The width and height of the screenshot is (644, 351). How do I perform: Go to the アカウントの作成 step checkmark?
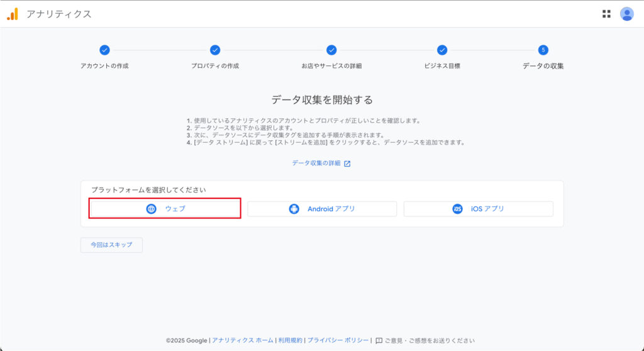click(x=104, y=50)
